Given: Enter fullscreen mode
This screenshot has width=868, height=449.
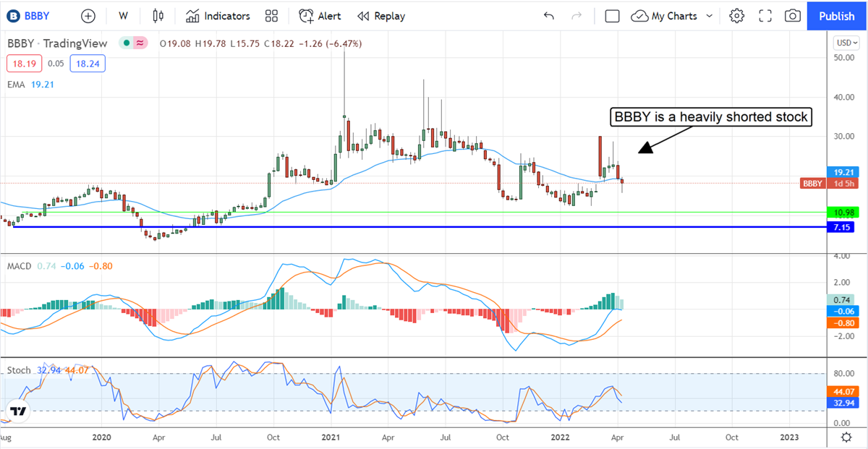Looking at the screenshot, I should pyautogui.click(x=765, y=16).
